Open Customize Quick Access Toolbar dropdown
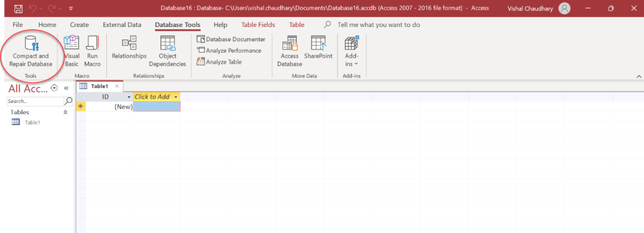The image size is (644, 233). click(71, 8)
